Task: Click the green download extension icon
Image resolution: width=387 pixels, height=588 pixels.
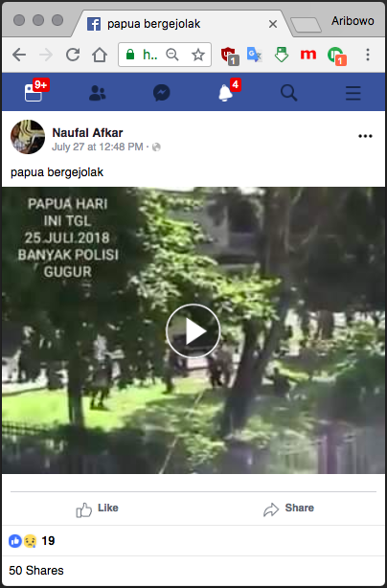Action: click(x=282, y=55)
